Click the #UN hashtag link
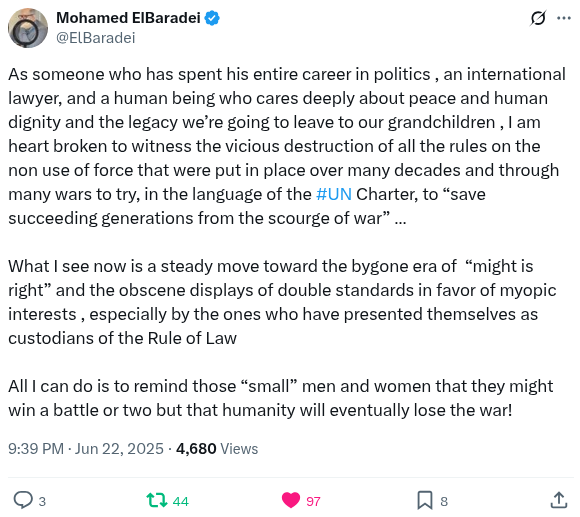 point(334,194)
